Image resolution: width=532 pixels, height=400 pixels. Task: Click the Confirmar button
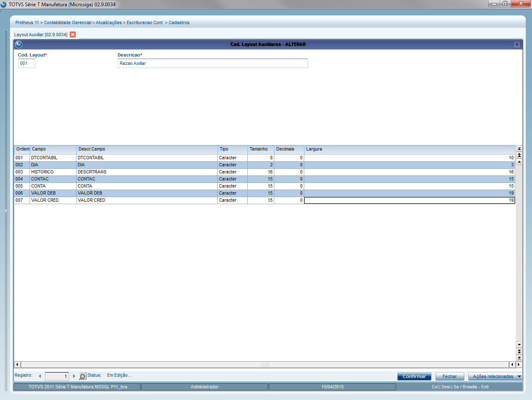[x=414, y=376]
